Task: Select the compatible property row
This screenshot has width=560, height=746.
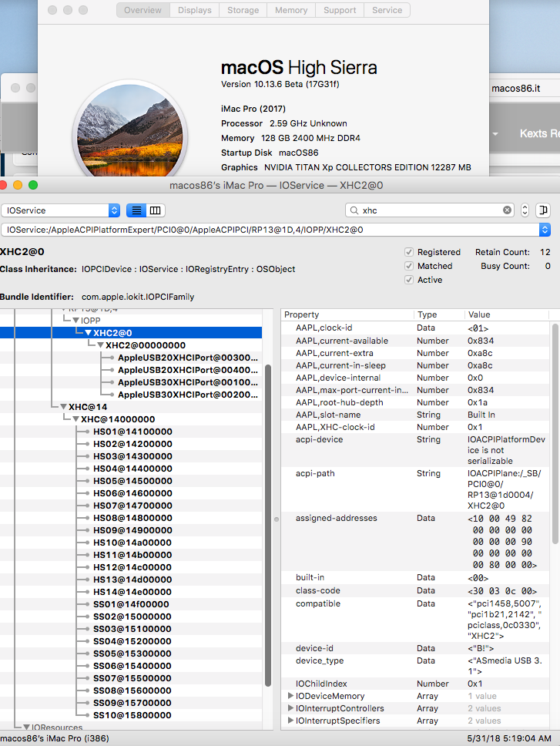Action: click(415, 620)
